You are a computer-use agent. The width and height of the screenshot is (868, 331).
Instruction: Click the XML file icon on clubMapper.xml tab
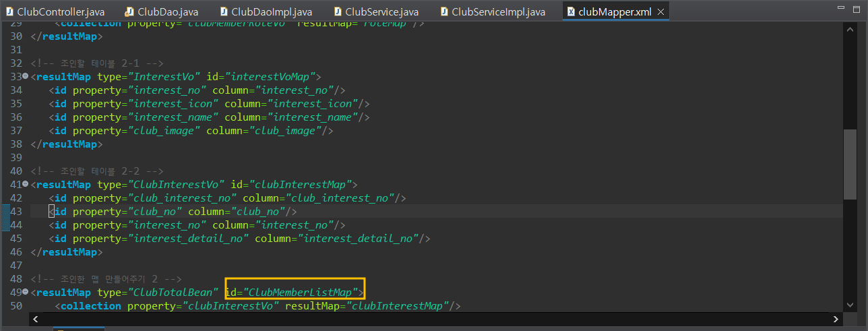pos(571,11)
